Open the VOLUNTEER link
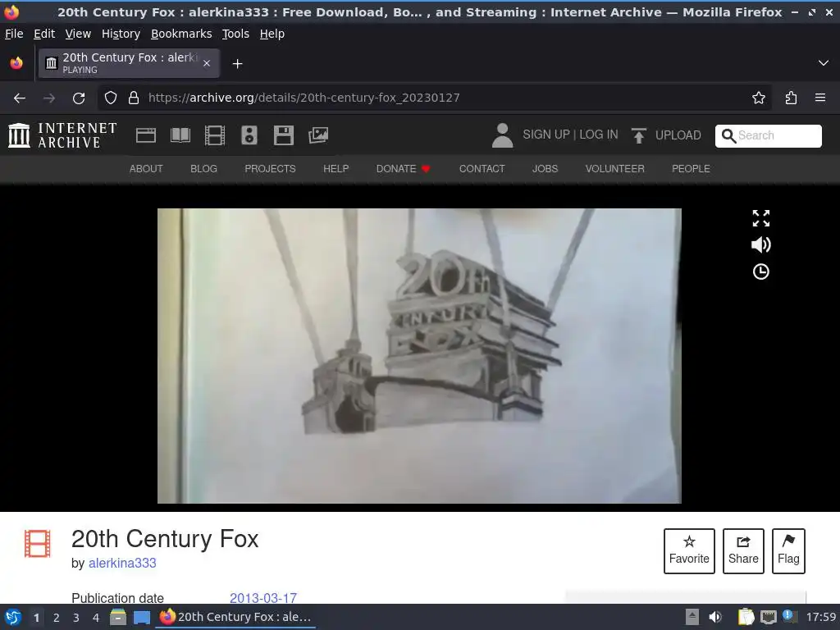The height and width of the screenshot is (630, 840). click(614, 169)
